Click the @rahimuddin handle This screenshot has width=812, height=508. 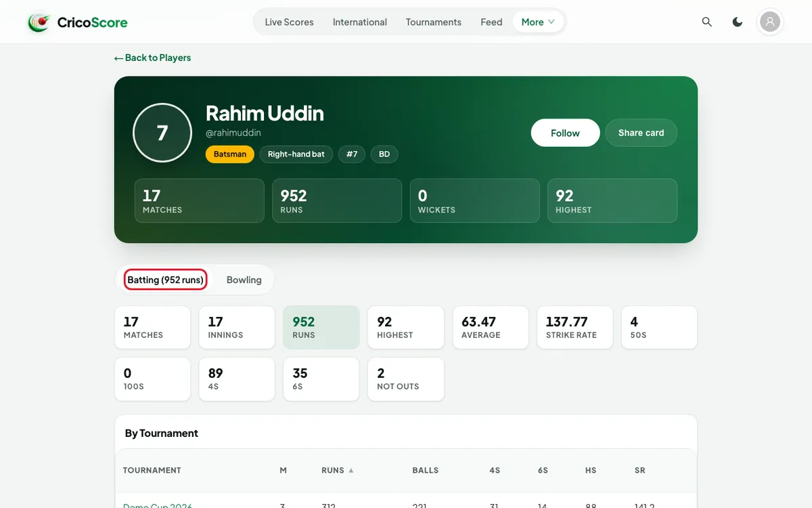click(x=233, y=133)
